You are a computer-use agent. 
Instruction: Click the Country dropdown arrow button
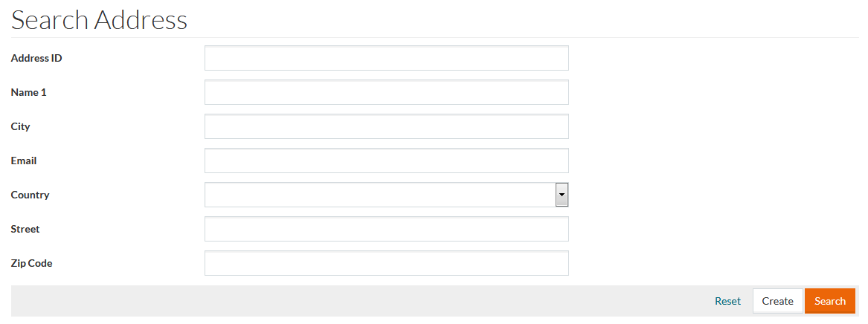(x=562, y=195)
